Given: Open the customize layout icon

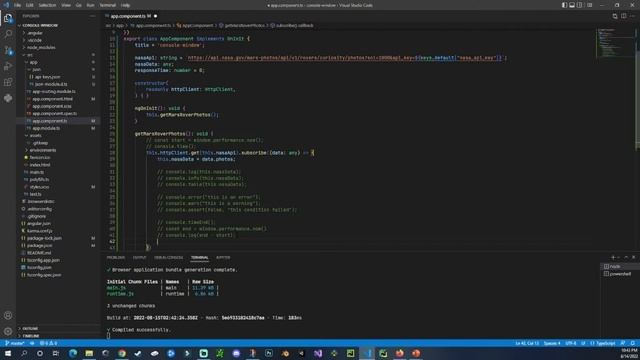Looking at the screenshot, I should pos(589,5).
